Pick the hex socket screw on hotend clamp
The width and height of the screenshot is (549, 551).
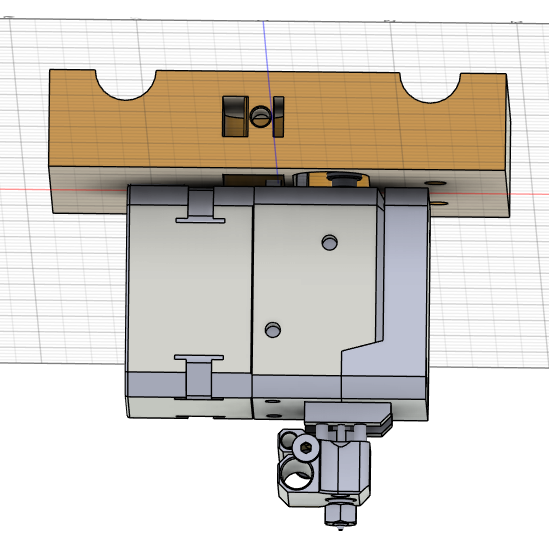pos(306,448)
